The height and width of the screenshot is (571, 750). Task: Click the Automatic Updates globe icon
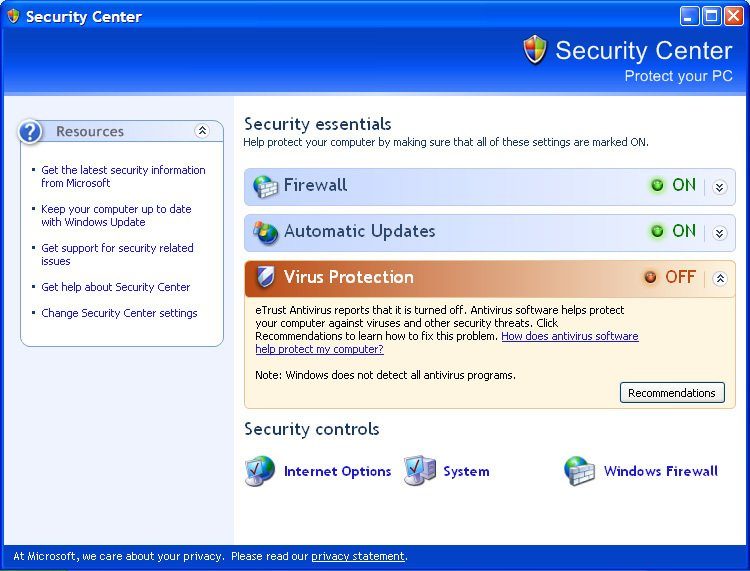265,232
